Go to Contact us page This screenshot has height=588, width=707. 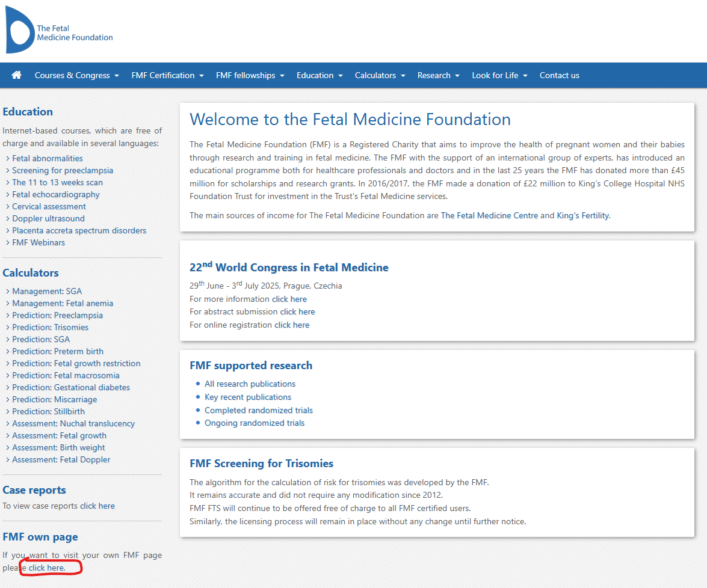(x=559, y=75)
